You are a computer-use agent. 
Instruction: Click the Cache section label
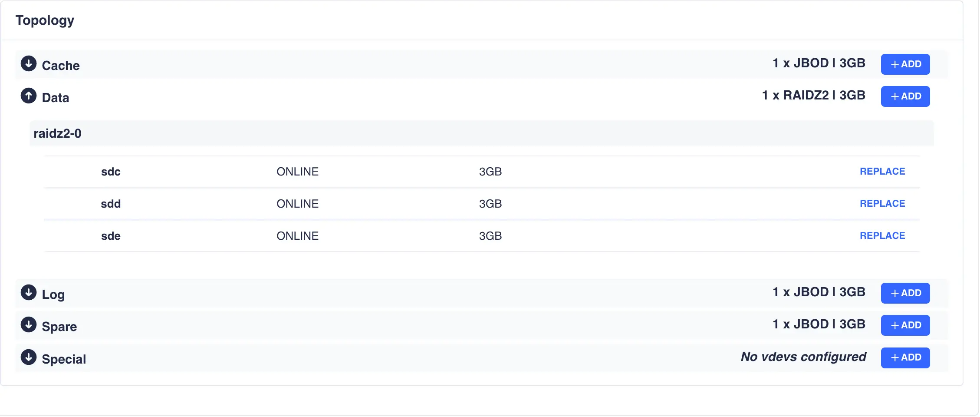click(x=61, y=66)
